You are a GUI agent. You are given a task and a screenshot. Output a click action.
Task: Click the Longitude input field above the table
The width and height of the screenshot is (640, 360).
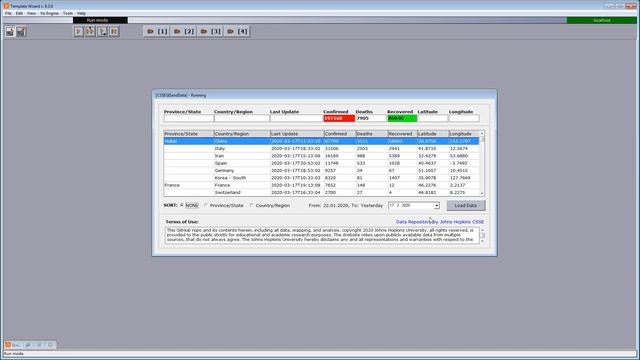464,118
